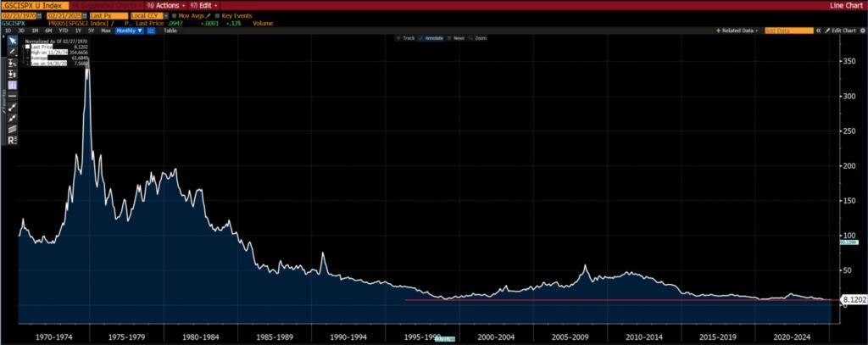Image resolution: width=868 pixels, height=345 pixels.
Task: Open the Monthly periodicity dropdown
Action: pos(130,31)
